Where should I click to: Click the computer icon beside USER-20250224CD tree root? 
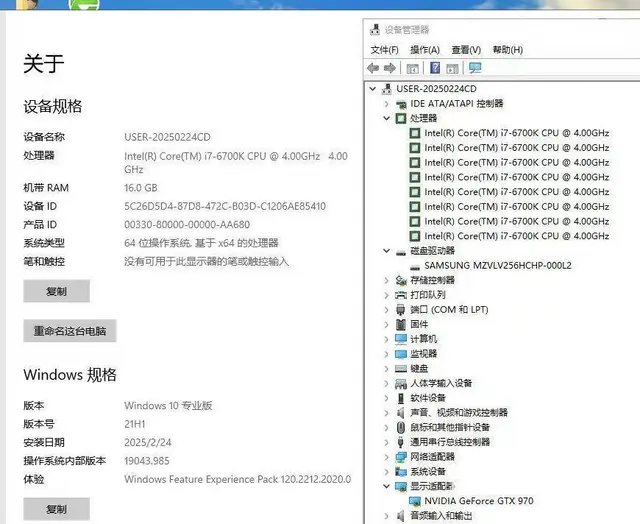pyautogui.click(x=387, y=89)
